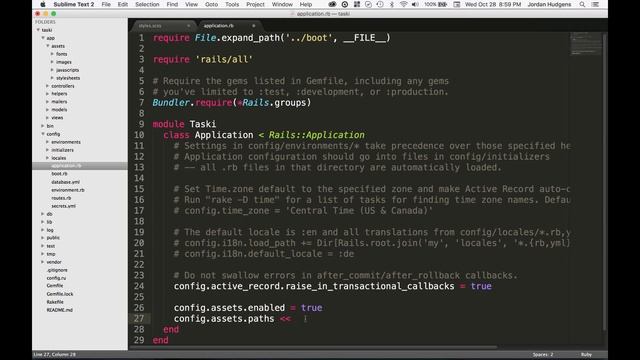Image resolution: width=640 pixels, height=360 pixels.
Task: Open the Selection menu
Action: tap(147, 4)
